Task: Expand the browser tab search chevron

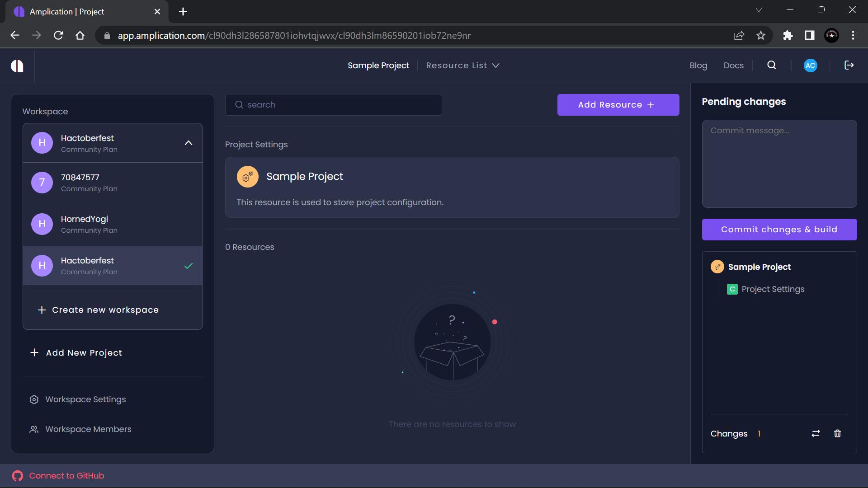Action: click(x=759, y=9)
